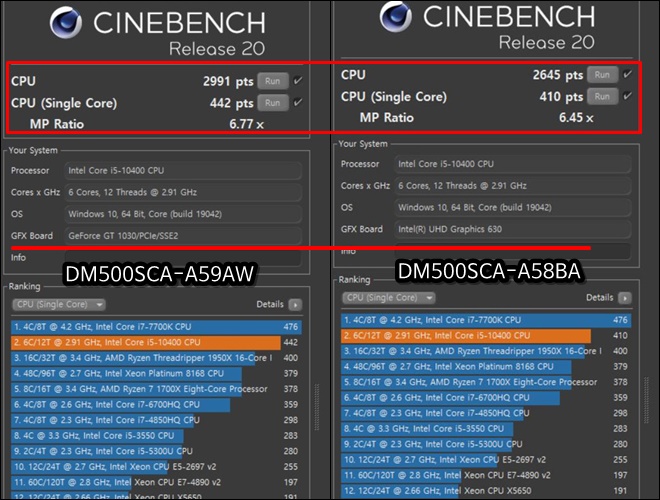Select Threadripper 1950X row in right window

point(486,351)
